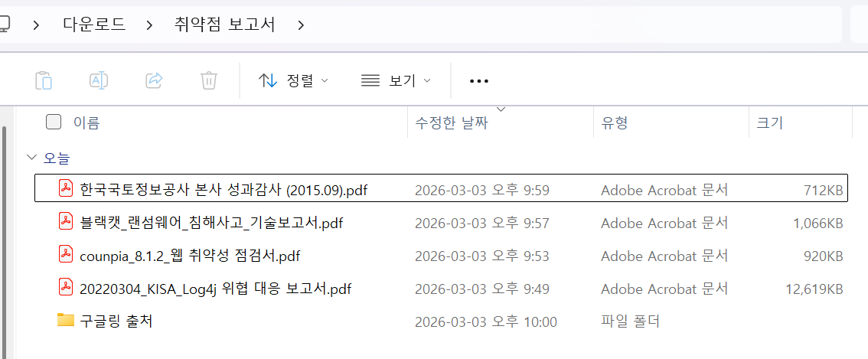The width and height of the screenshot is (868, 359).
Task: Toggle the select-all checkbox beside 이름
Action: tap(54, 122)
